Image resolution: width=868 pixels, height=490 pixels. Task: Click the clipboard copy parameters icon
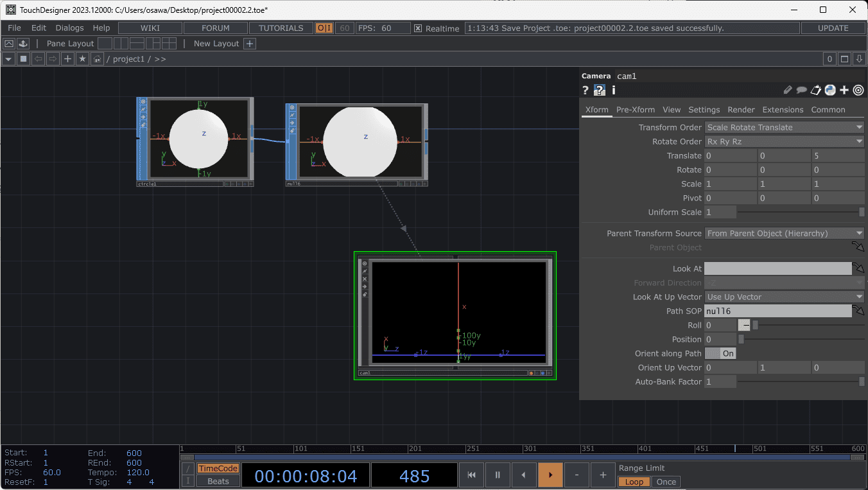click(816, 91)
